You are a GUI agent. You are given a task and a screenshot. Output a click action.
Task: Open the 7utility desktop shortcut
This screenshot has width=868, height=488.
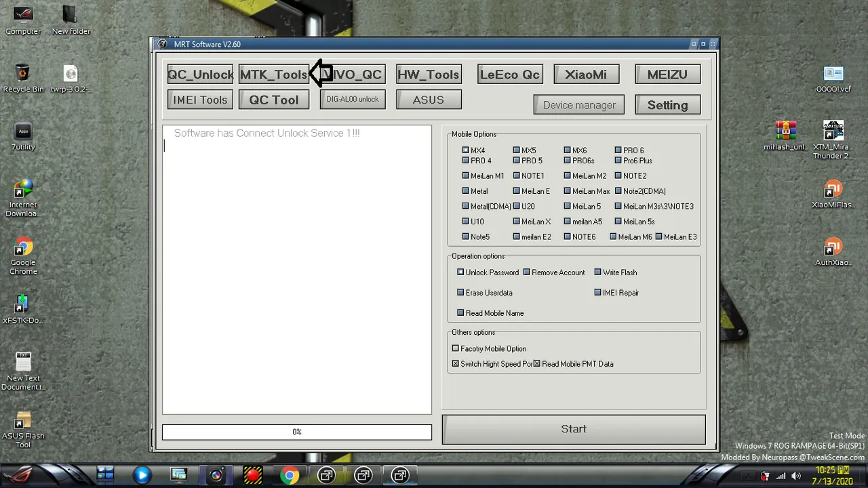pos(23,136)
